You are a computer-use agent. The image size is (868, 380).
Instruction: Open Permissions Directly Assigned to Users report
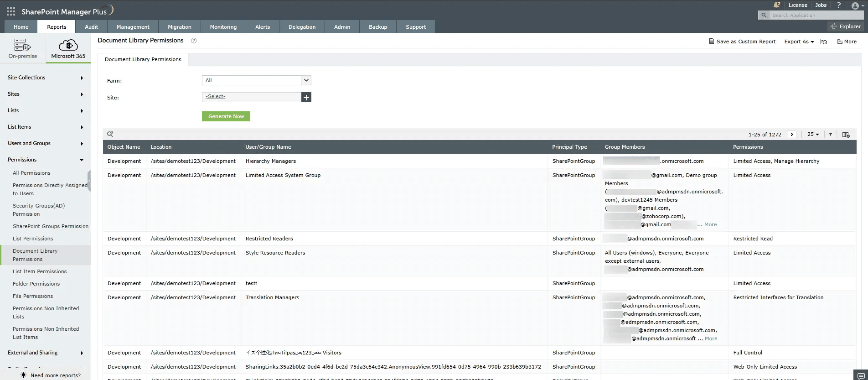[x=50, y=189]
